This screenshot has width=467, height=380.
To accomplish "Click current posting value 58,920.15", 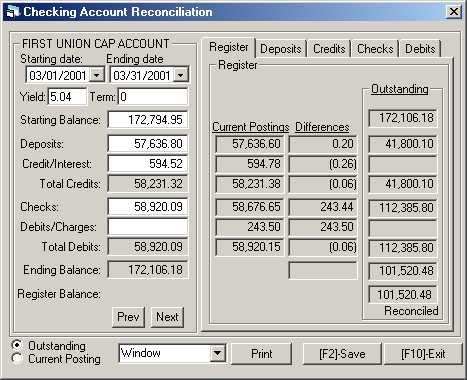I will click(x=250, y=247).
